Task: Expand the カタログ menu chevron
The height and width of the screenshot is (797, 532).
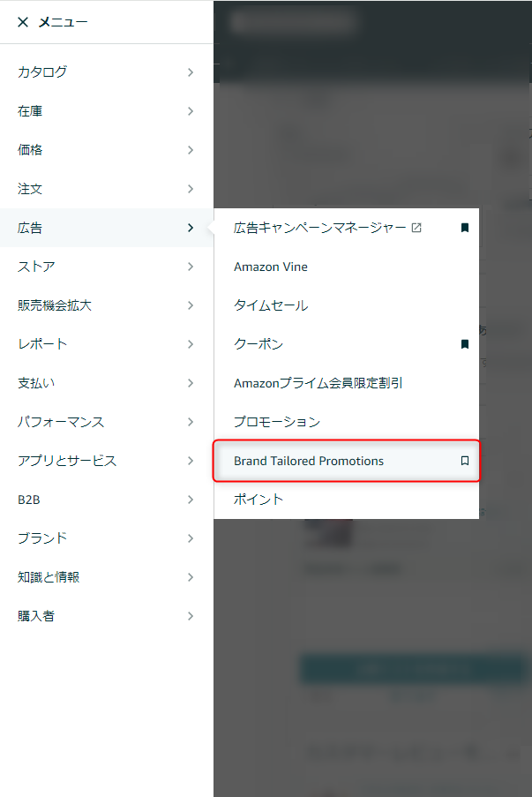Action: (x=191, y=72)
